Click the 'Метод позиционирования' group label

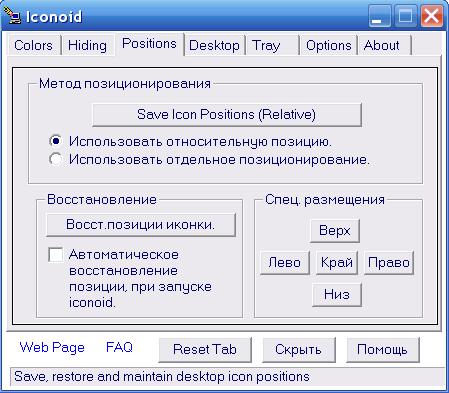coord(125,83)
